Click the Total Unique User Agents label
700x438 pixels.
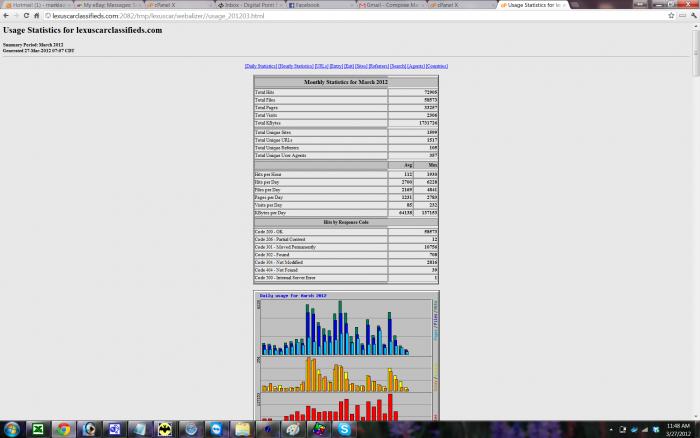[x=280, y=155]
